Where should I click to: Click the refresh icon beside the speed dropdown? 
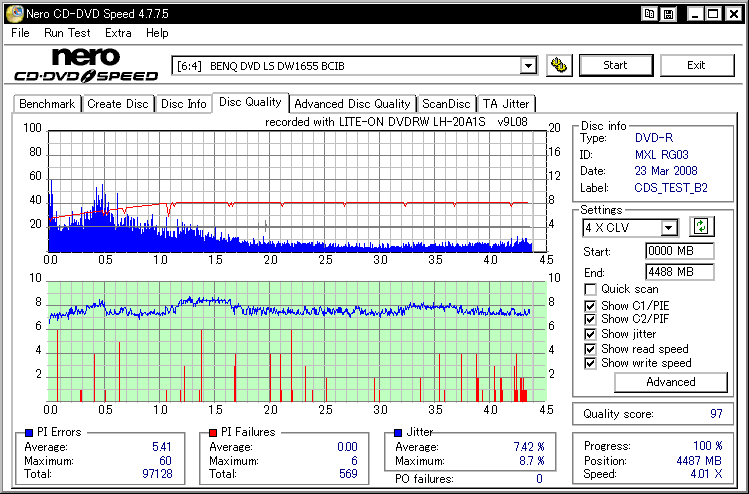pyautogui.click(x=701, y=226)
